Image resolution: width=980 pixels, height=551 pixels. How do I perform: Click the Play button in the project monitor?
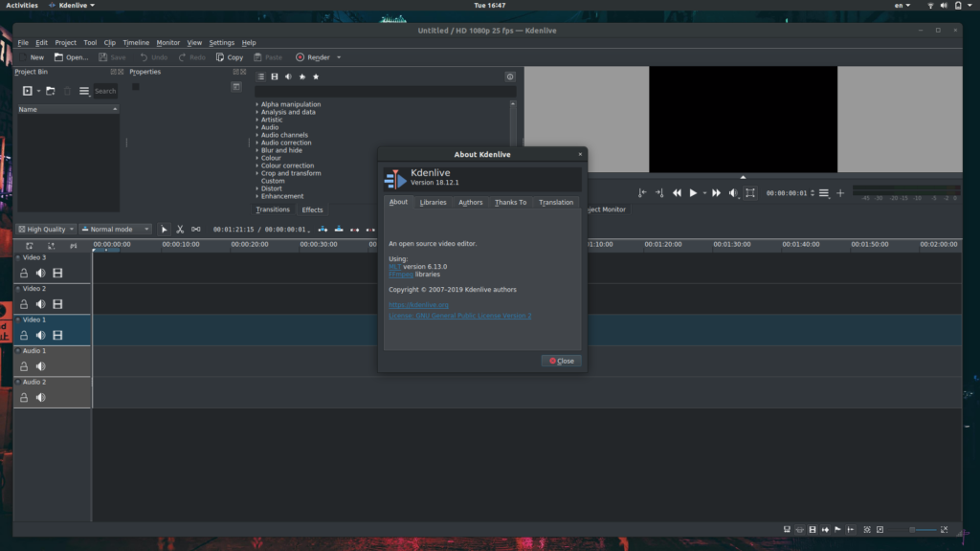pyautogui.click(x=695, y=193)
